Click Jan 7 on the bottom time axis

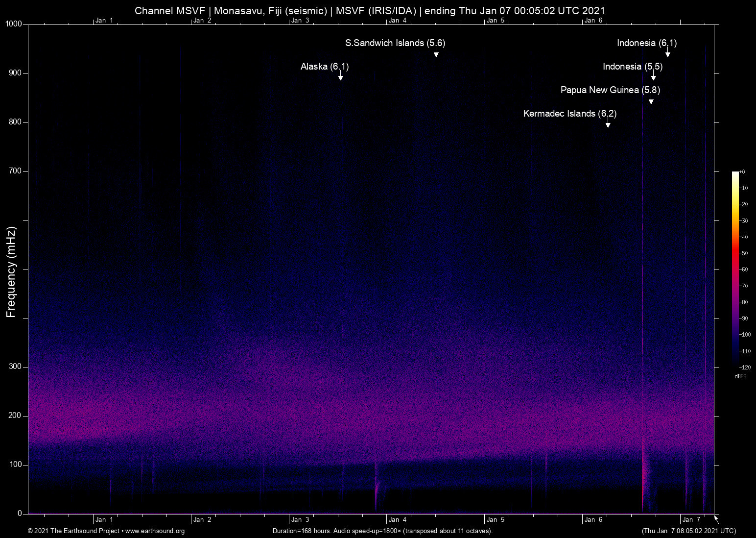coord(691,519)
